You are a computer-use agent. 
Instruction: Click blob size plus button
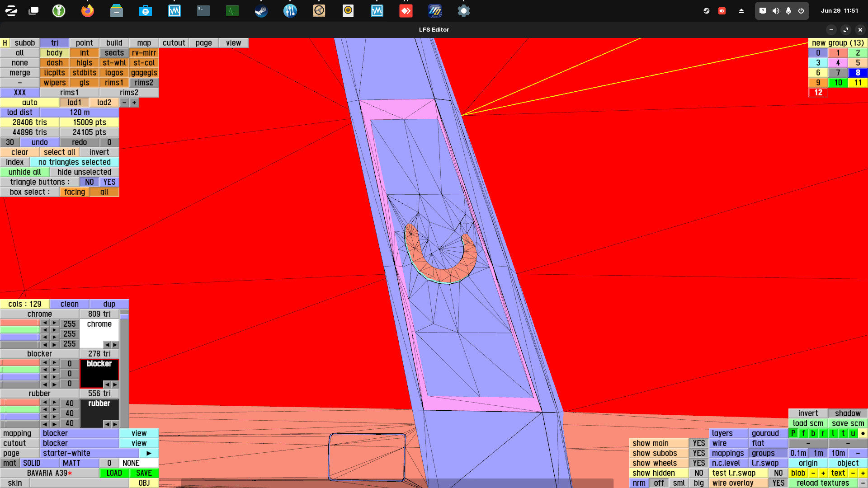pyautogui.click(x=823, y=473)
